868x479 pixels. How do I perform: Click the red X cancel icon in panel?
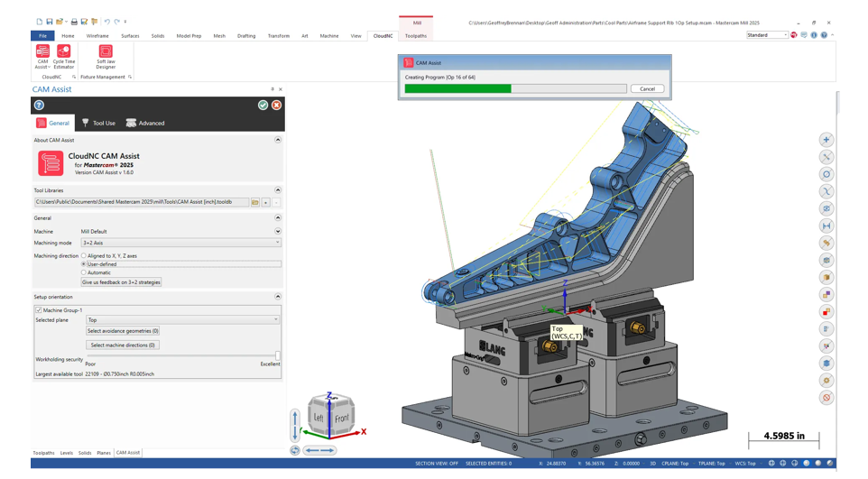tap(276, 106)
